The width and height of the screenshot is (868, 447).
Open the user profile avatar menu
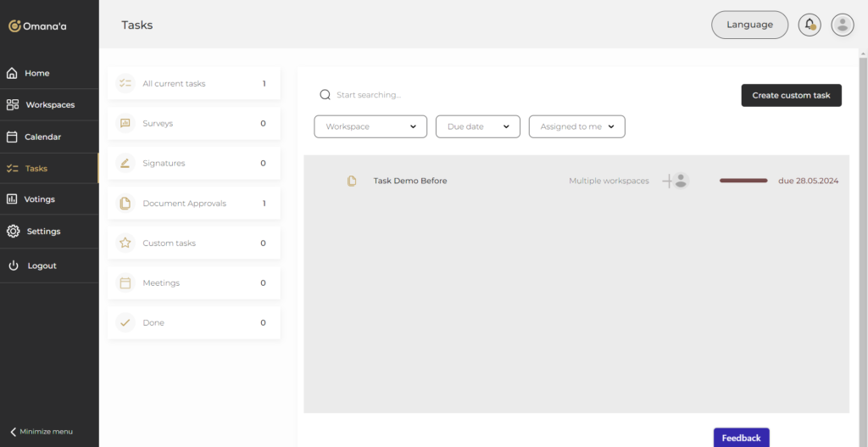tap(842, 25)
